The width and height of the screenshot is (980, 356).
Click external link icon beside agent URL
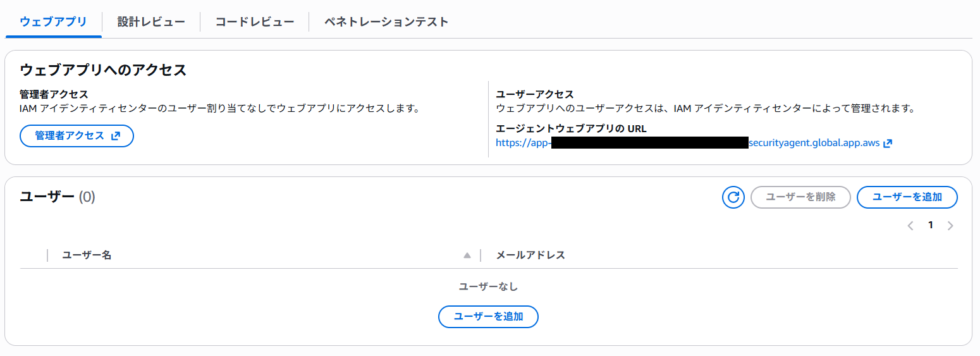click(888, 144)
